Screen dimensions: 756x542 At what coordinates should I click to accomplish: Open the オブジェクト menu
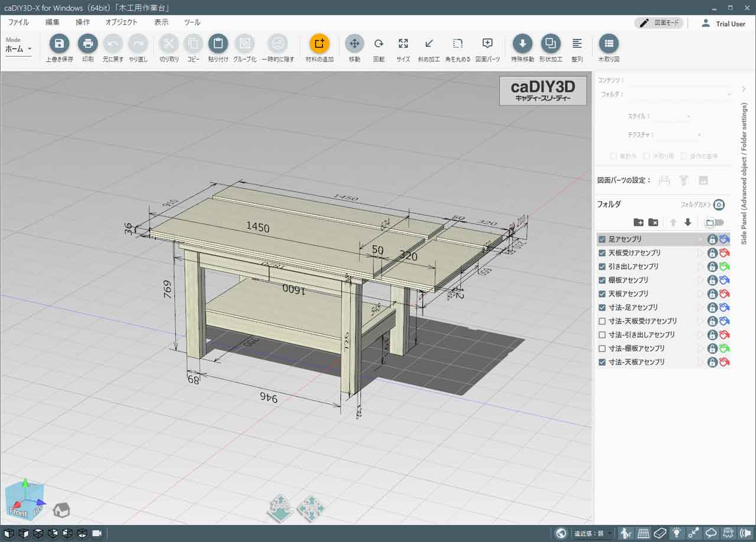(121, 22)
